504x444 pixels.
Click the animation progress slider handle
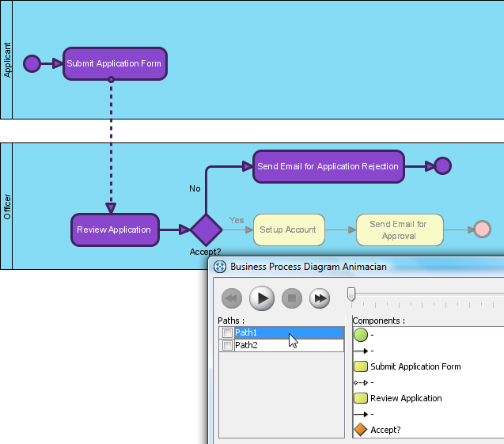point(351,294)
